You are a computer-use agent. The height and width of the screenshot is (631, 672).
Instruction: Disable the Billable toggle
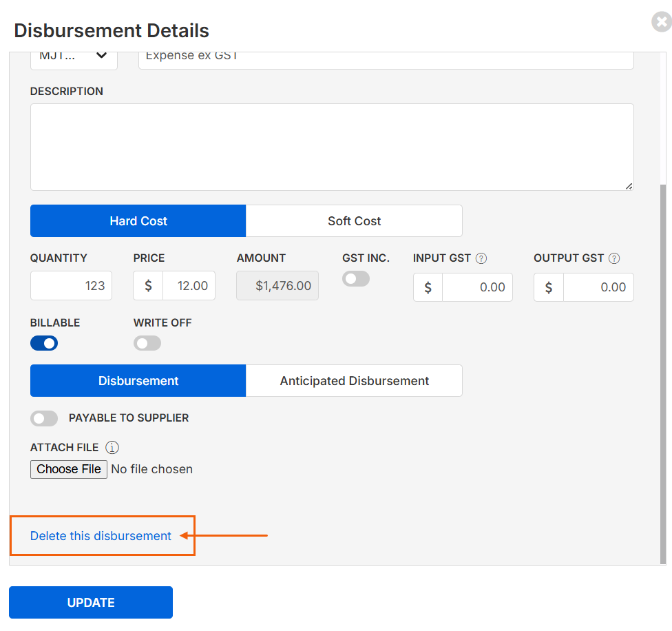pyautogui.click(x=44, y=343)
